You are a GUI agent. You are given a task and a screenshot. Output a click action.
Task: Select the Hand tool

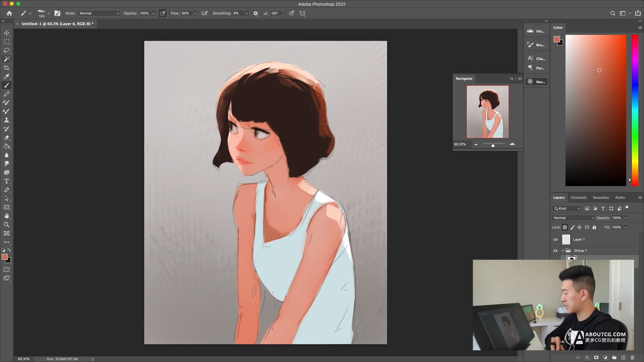click(6, 216)
